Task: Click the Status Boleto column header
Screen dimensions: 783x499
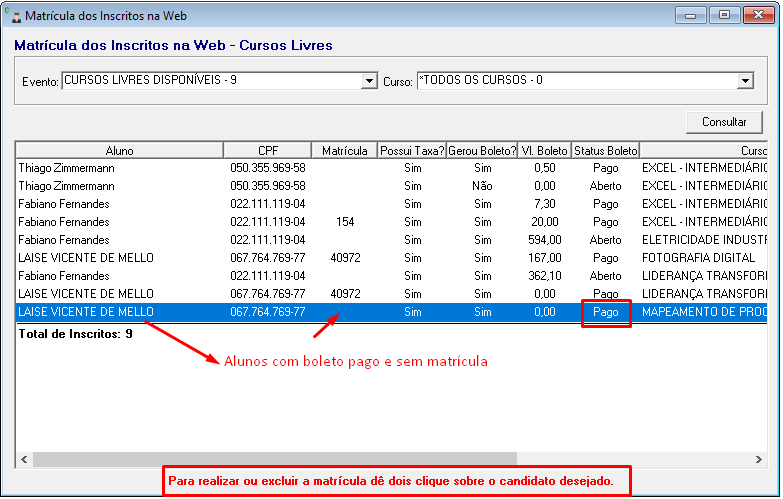Action: pyautogui.click(x=606, y=151)
